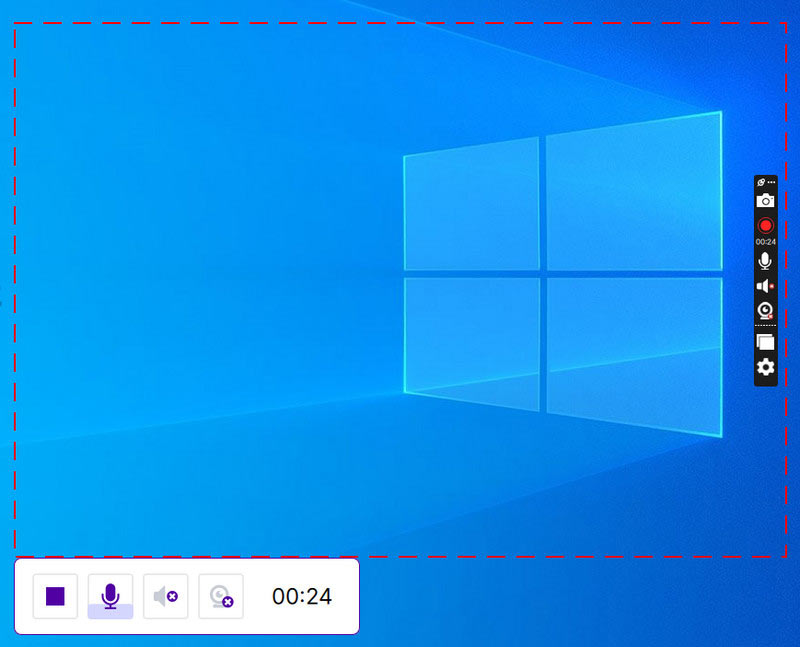Stop recording with the purple square button

coord(55,597)
